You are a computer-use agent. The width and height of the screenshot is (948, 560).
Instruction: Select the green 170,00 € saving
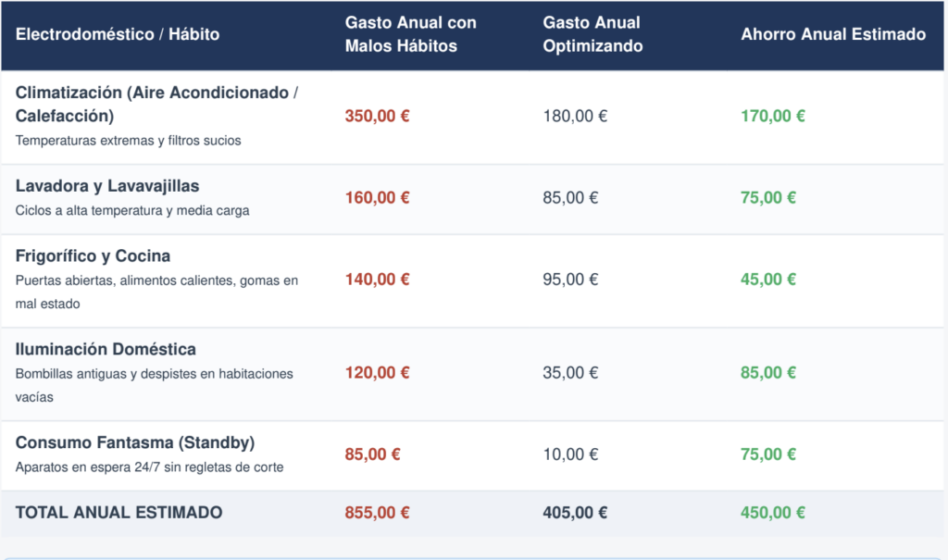[x=773, y=116]
